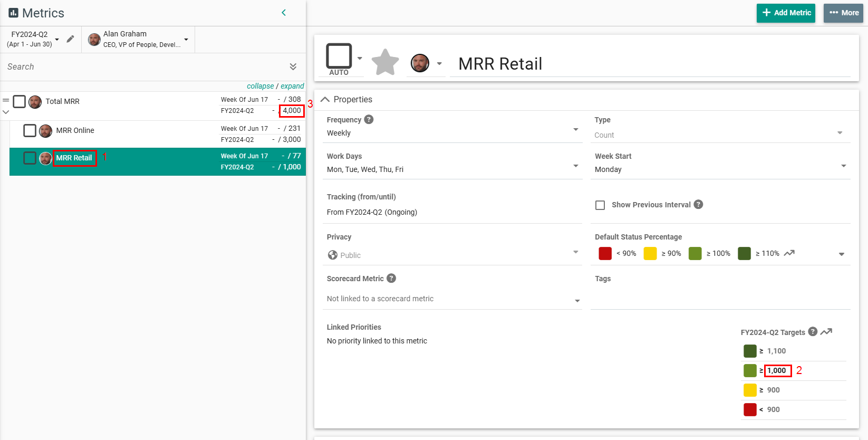868x440 pixels.
Task: Click the trend icon next to FY2024-Q2 Targets
Action: click(826, 332)
